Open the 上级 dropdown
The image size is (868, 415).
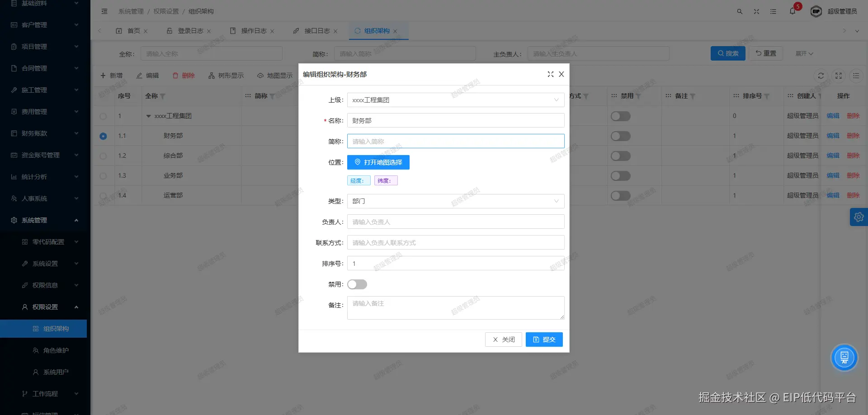click(x=456, y=100)
